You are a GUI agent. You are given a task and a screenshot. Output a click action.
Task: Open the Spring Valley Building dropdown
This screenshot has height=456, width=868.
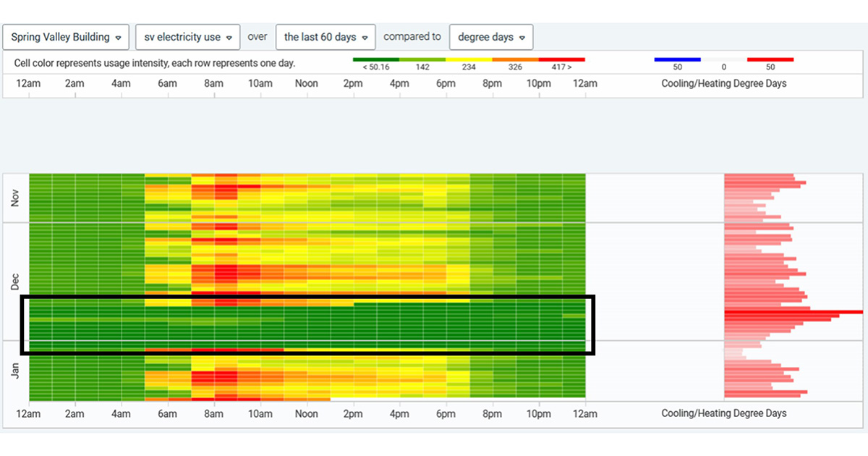66,37
